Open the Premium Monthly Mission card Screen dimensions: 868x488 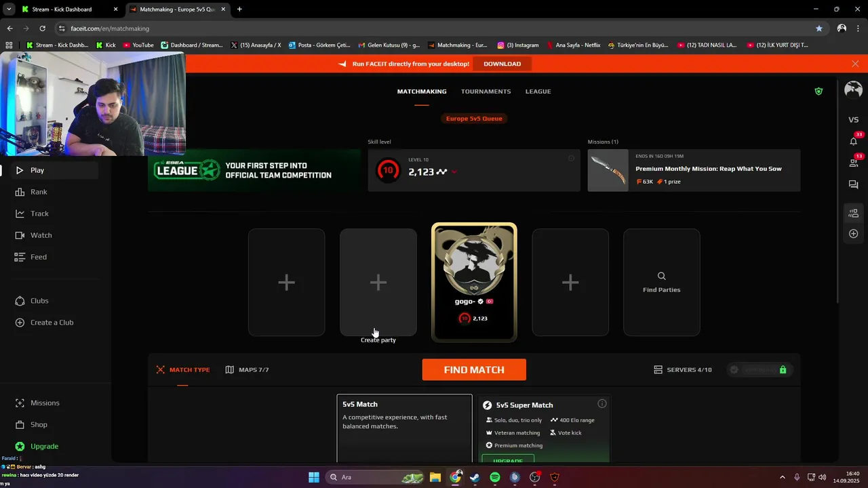[694, 171]
